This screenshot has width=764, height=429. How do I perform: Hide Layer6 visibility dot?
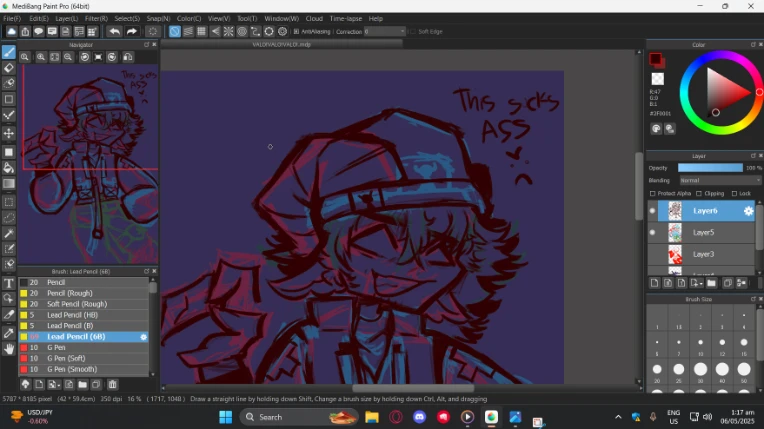[x=652, y=211]
